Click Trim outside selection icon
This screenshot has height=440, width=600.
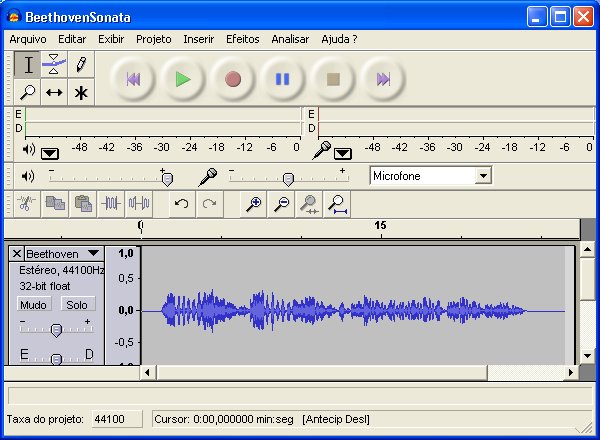point(111,204)
